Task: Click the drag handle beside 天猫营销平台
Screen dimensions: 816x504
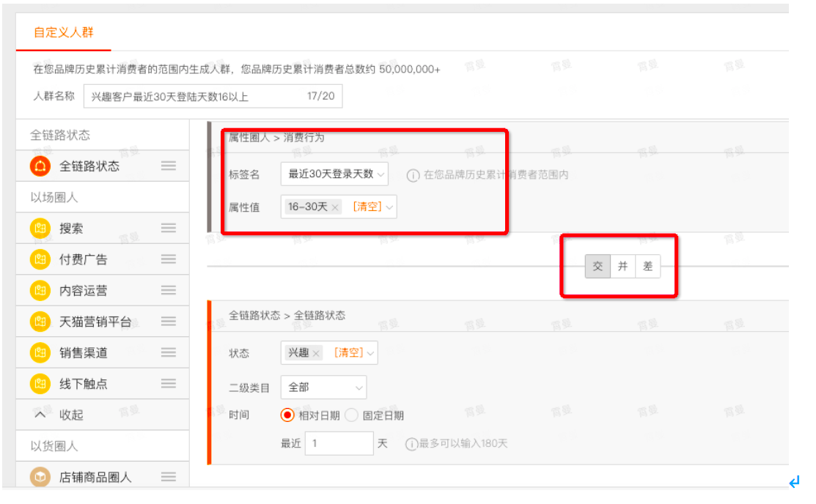Action: (x=168, y=322)
